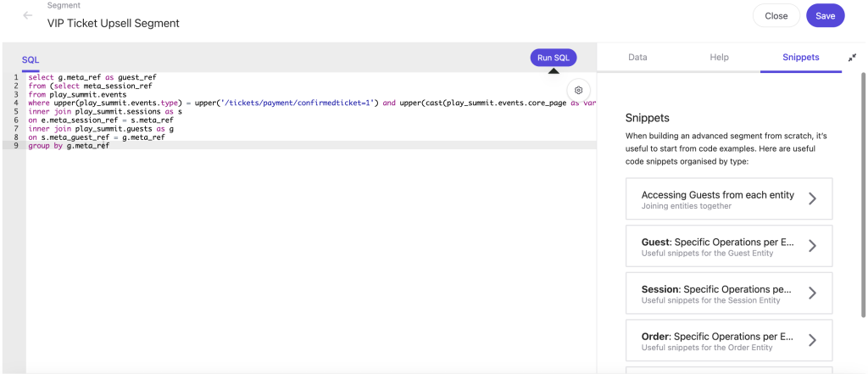
Task: Open the SQL editor settings gear
Action: click(578, 90)
